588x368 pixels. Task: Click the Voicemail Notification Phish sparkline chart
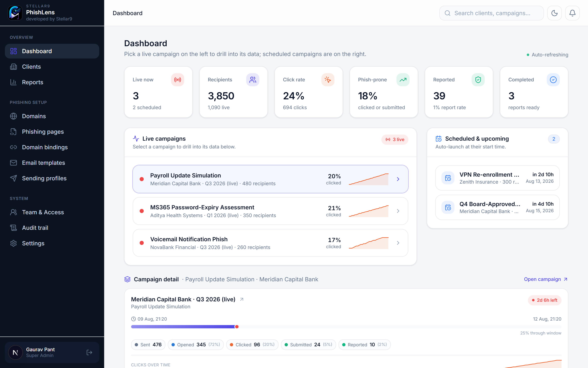coord(369,243)
